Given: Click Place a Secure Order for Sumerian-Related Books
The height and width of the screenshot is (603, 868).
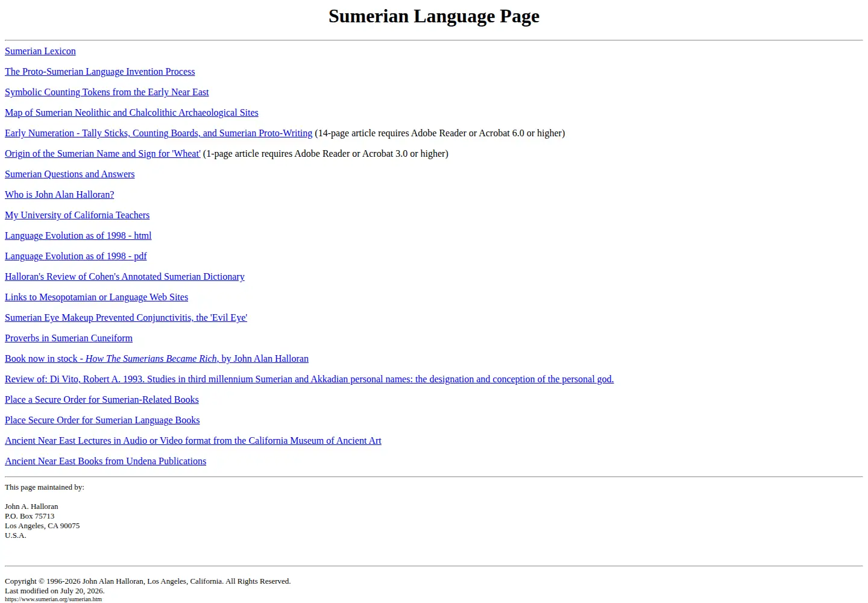Looking at the screenshot, I should pos(102,400).
